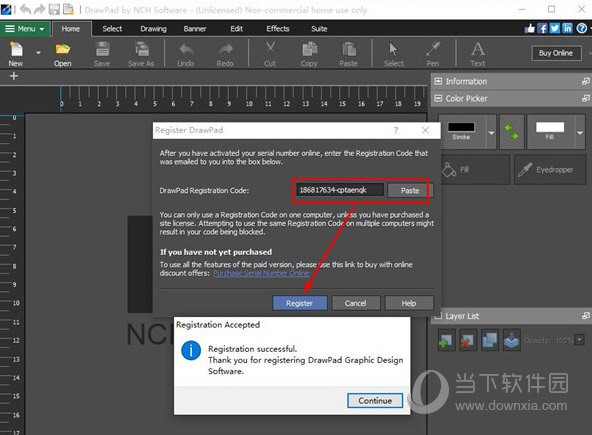The image size is (592, 435).
Task: Click the Twitter share icon
Action: point(555,28)
